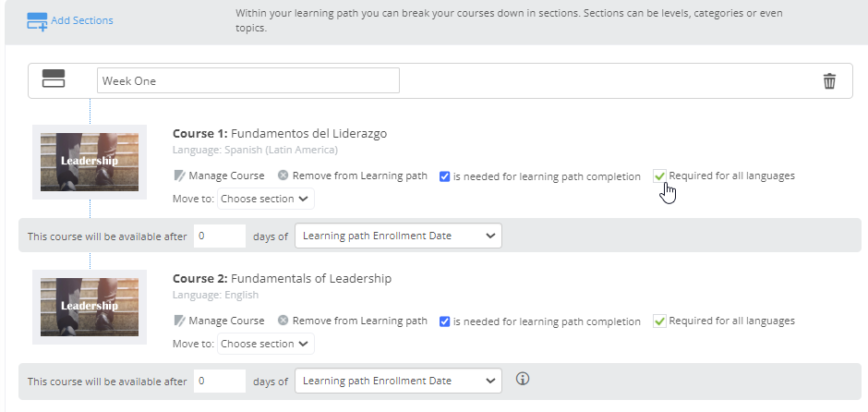Click the remove circle icon for Course 2

[283, 321]
